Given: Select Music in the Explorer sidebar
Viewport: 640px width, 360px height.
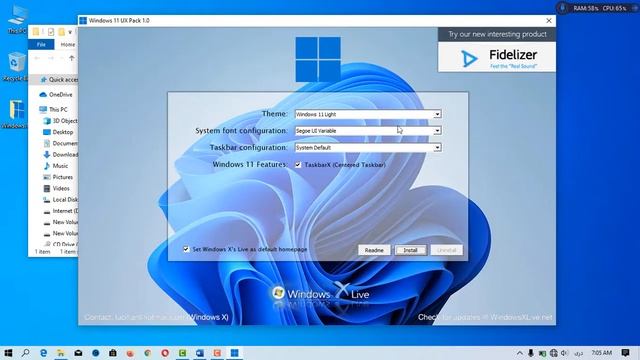Looking at the screenshot, I should point(56,166).
